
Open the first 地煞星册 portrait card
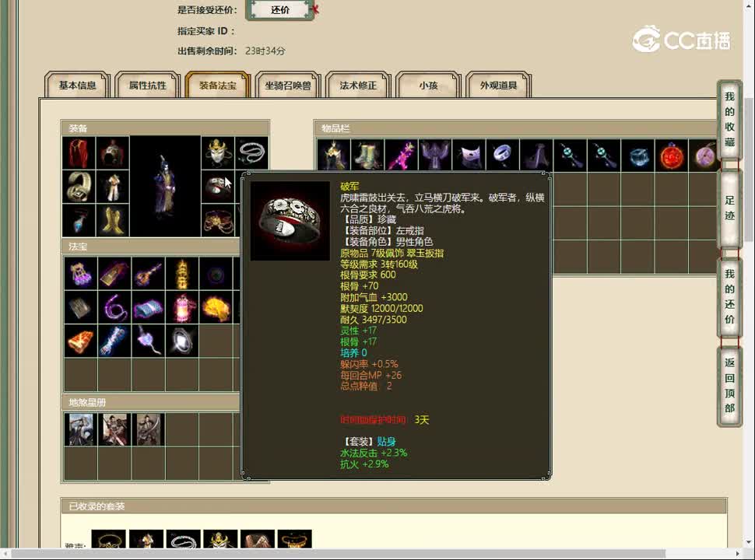pyautogui.click(x=81, y=429)
